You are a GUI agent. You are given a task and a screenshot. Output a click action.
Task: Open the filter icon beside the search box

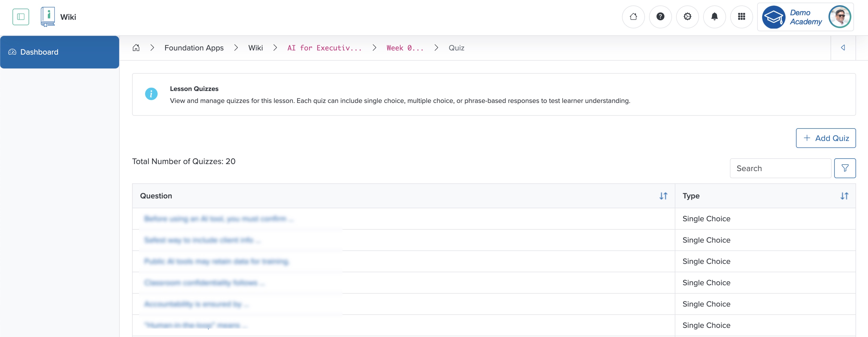[845, 168]
